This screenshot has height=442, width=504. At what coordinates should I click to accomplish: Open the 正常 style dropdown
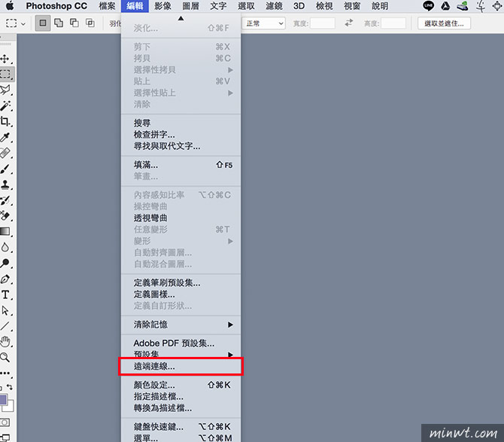[x=263, y=23]
